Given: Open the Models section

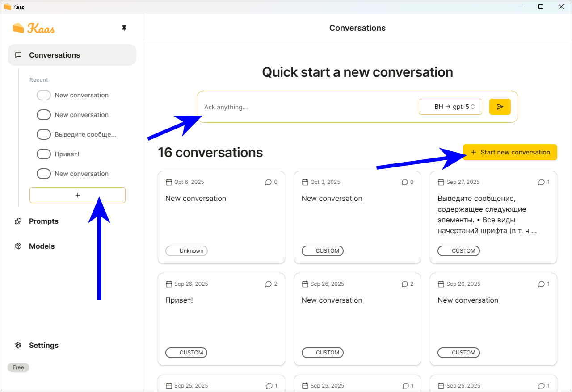Looking at the screenshot, I should (42, 246).
